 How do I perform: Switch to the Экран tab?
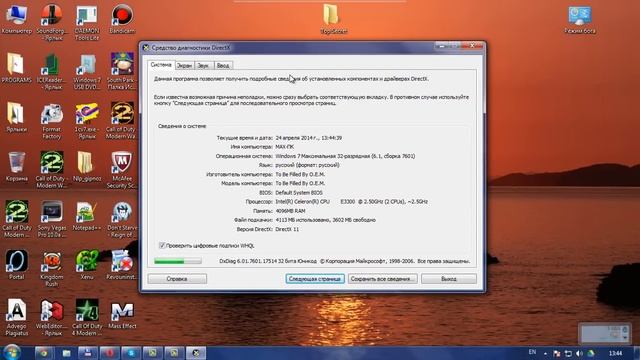point(184,65)
